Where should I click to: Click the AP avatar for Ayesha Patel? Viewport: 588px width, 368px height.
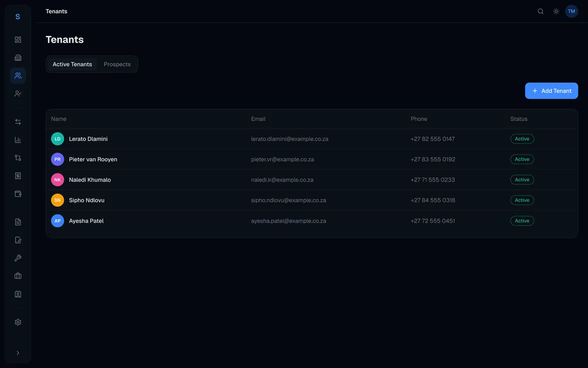[57, 221]
